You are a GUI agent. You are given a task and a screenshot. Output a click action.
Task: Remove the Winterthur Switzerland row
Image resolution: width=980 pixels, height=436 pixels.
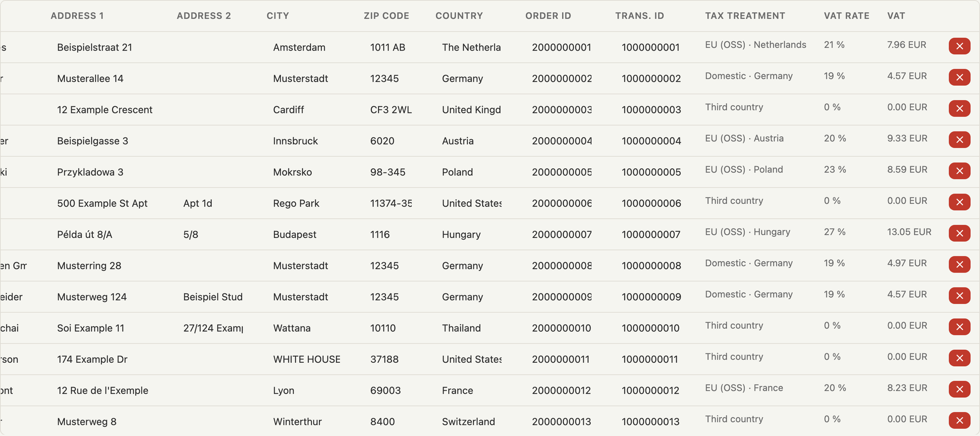[959, 421]
